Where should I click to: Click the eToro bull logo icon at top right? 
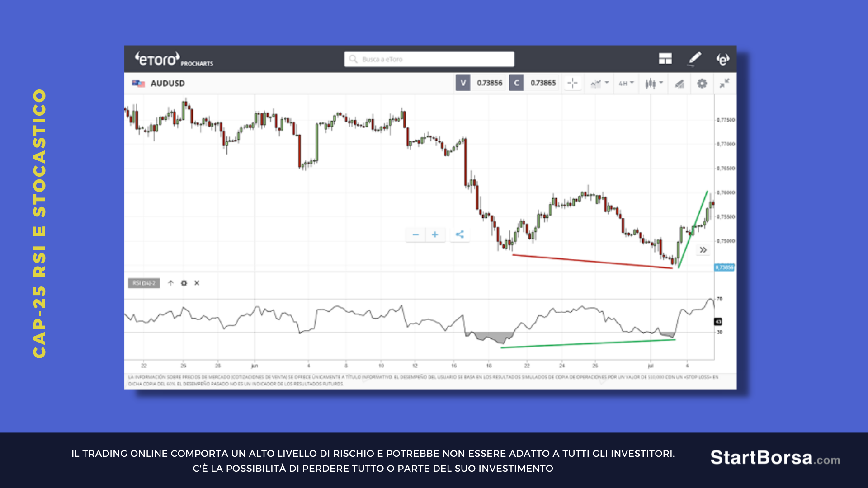(722, 59)
